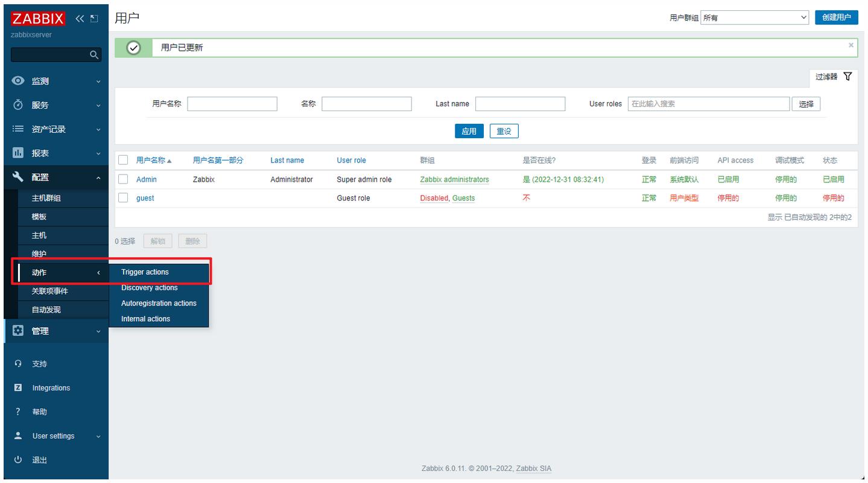The width and height of the screenshot is (868, 483).
Task: Expand the 服务 menu section
Action: point(98,106)
